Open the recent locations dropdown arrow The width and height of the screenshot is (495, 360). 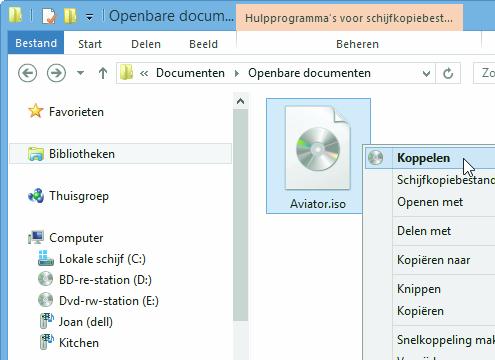[x=80, y=72]
